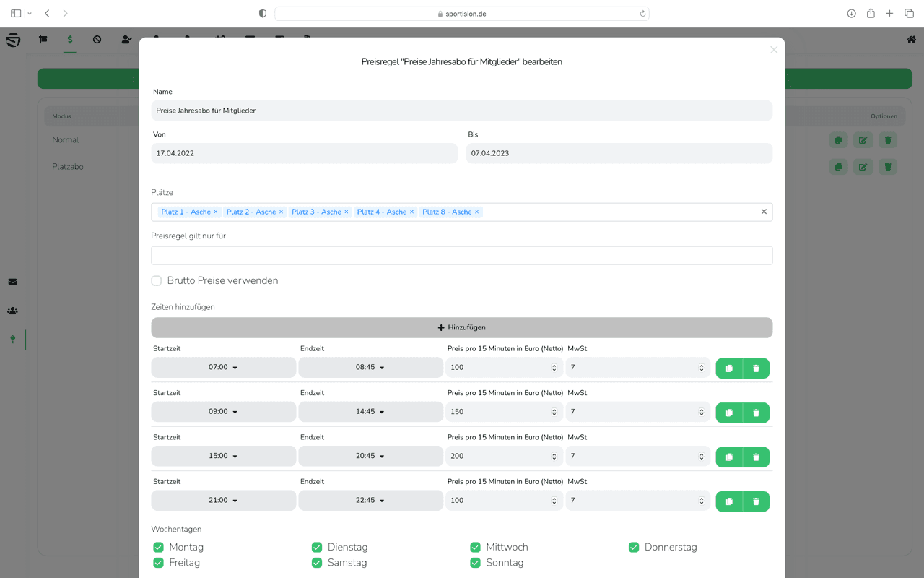Expand the 21:00 Startzeit selector
This screenshot has width=924, height=578.
click(x=223, y=501)
